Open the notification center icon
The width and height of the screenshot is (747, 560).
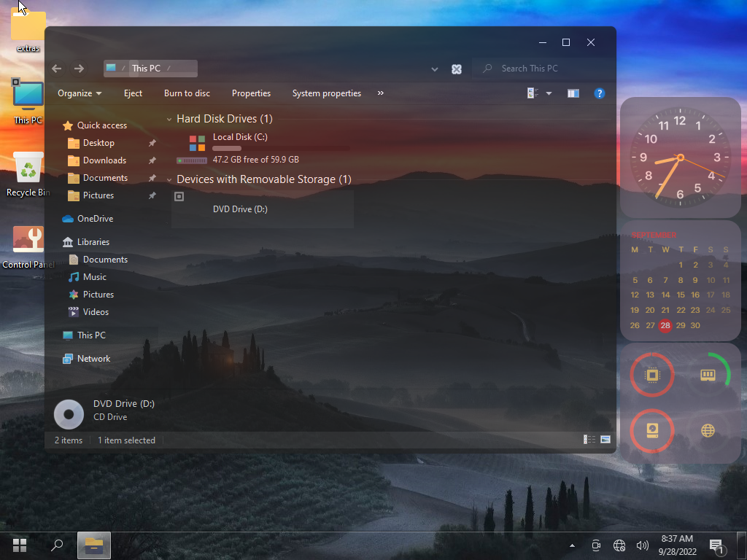tap(716, 545)
